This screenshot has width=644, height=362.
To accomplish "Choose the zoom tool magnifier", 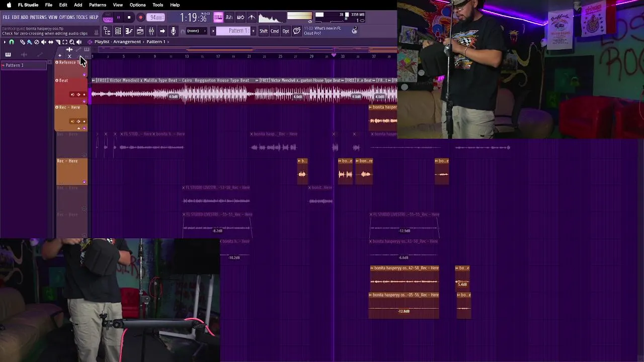I will [72, 42].
